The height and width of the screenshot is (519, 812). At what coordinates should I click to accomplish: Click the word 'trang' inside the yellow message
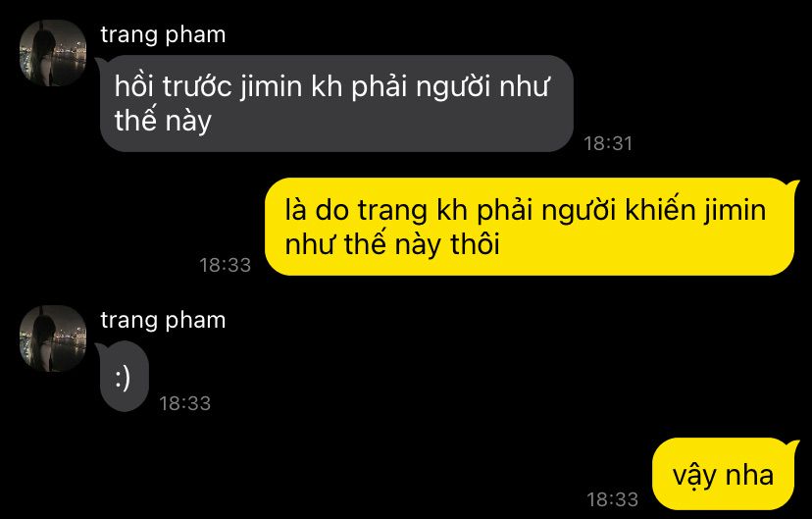(x=392, y=211)
